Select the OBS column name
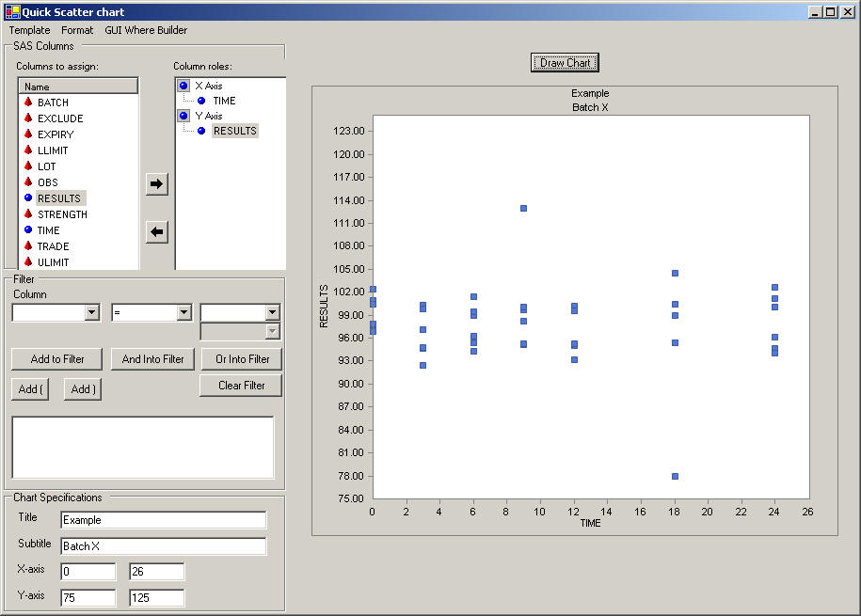861x616 pixels. coord(48,182)
